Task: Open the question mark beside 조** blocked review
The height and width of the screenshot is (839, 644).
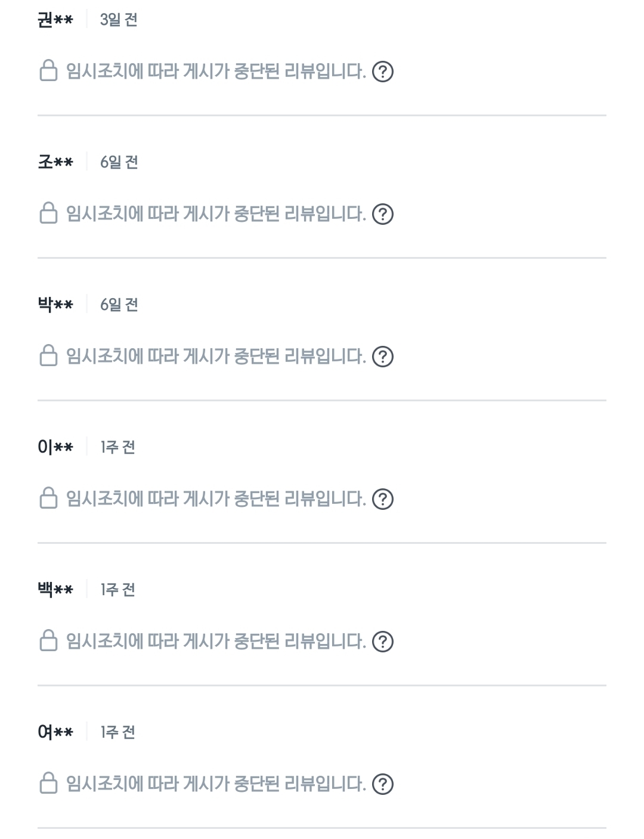Action: pyautogui.click(x=382, y=214)
